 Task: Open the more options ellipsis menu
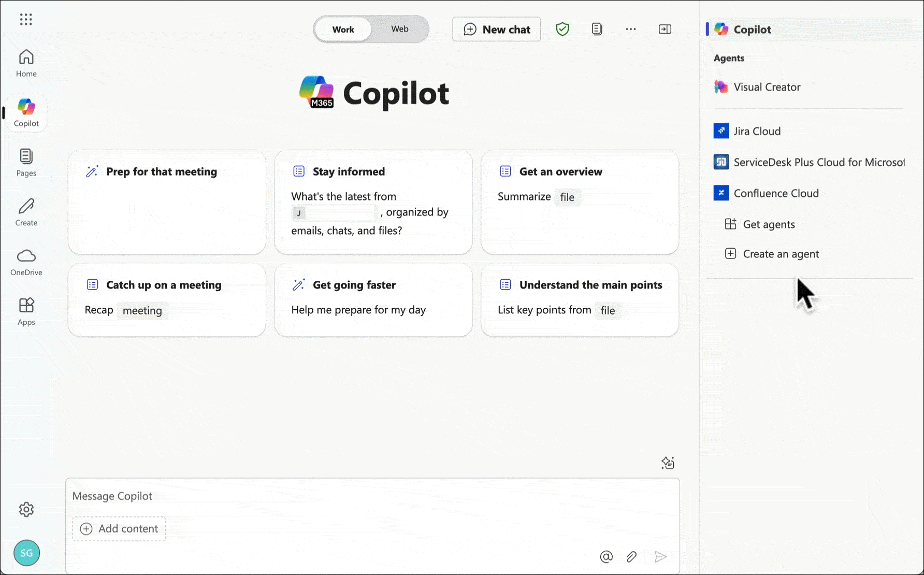point(630,29)
